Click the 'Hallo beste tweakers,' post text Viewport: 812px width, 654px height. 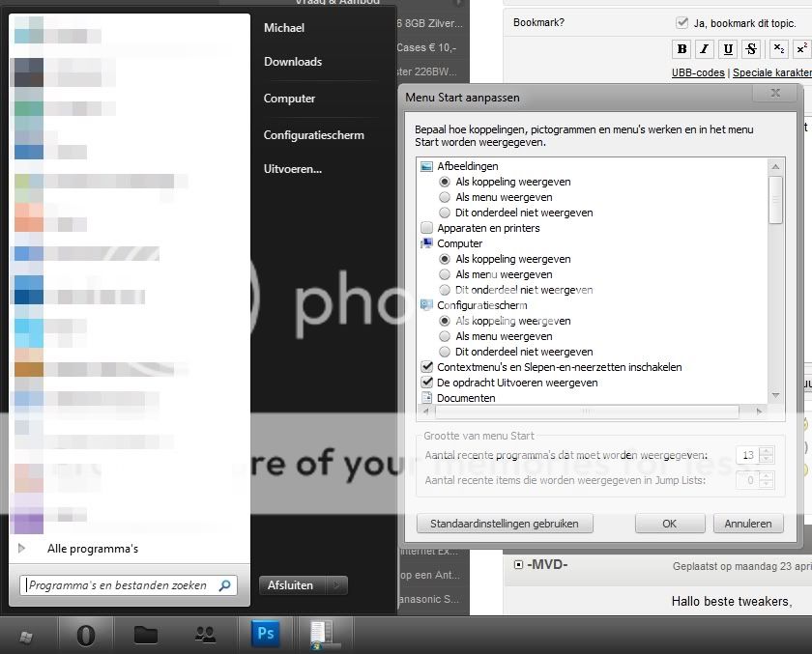732,601
